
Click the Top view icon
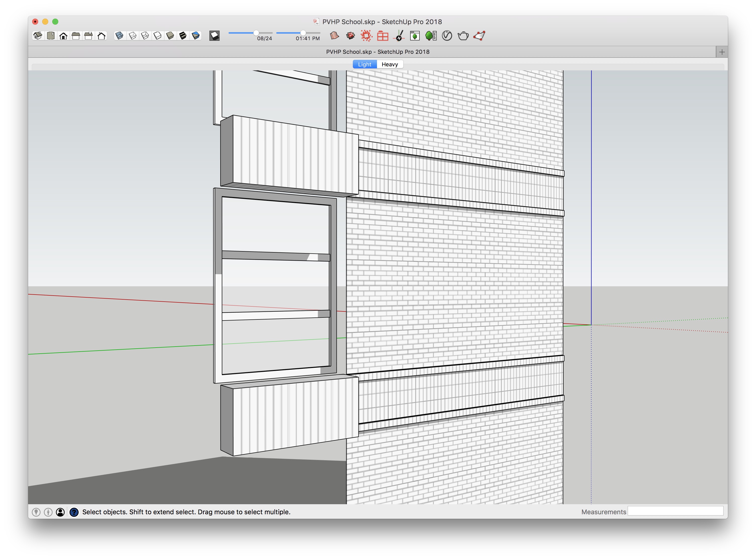pyautogui.click(x=50, y=36)
